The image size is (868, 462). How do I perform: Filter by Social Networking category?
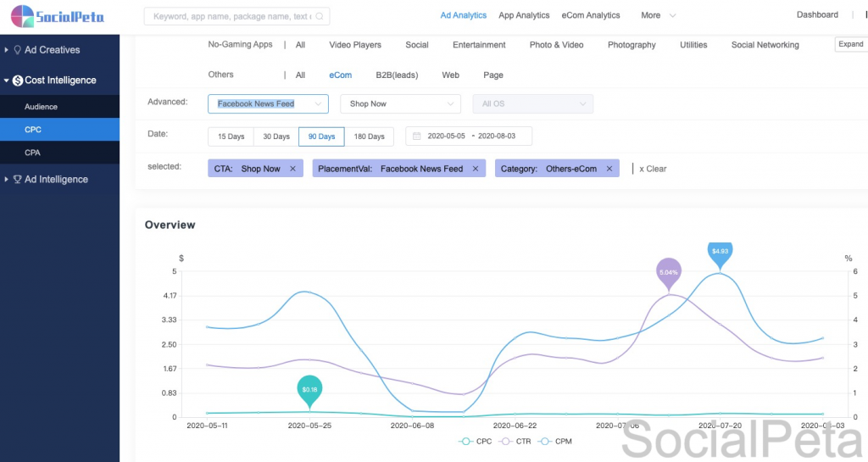coord(765,45)
